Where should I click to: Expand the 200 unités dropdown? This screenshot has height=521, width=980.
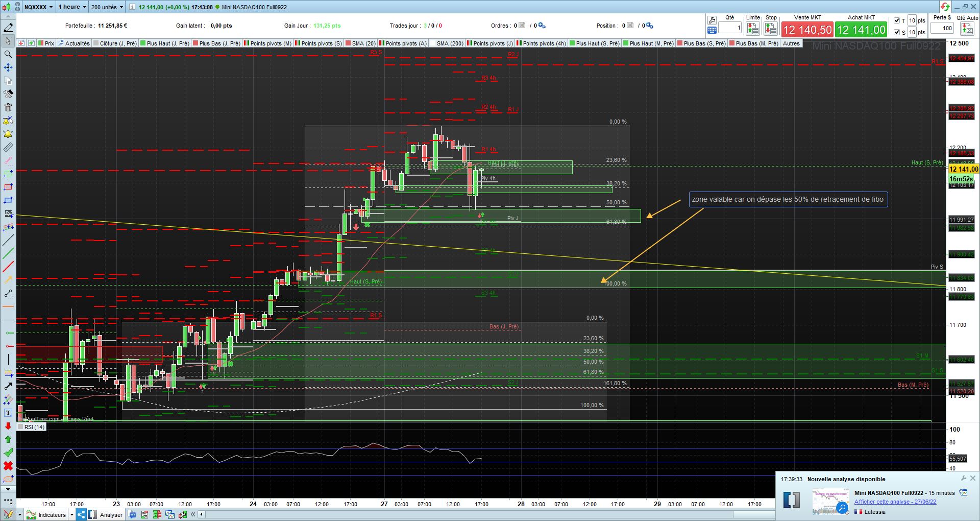107,7
